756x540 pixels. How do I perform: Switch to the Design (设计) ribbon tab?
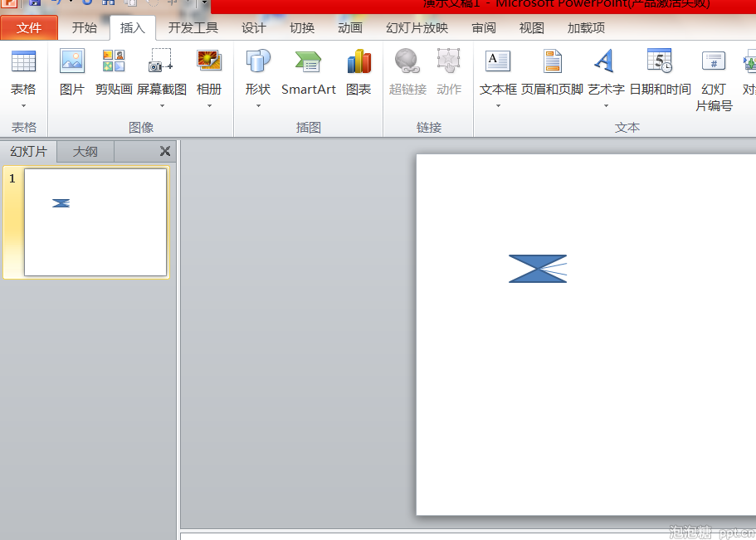(x=254, y=28)
